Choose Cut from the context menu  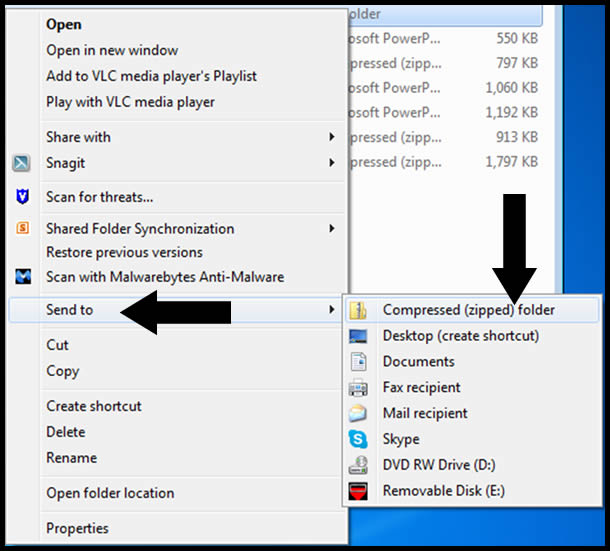(x=57, y=345)
